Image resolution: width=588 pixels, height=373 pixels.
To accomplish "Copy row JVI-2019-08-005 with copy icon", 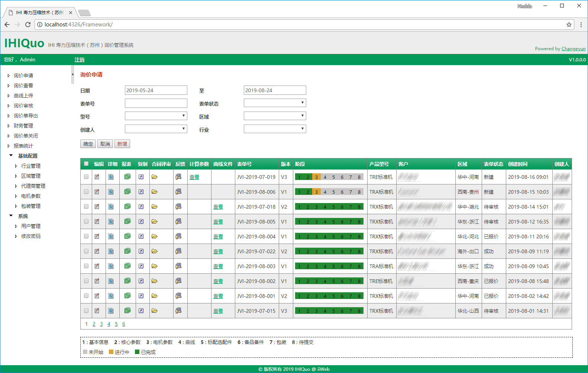I will pos(141,222).
